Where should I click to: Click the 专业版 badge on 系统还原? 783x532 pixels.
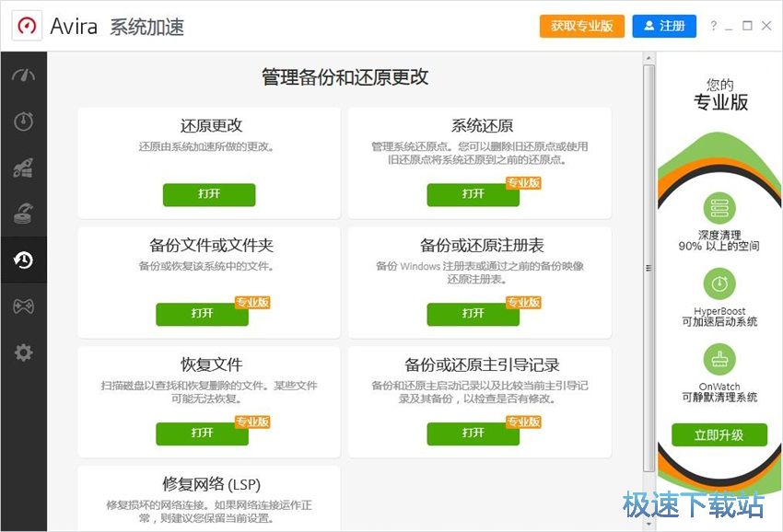point(523,182)
